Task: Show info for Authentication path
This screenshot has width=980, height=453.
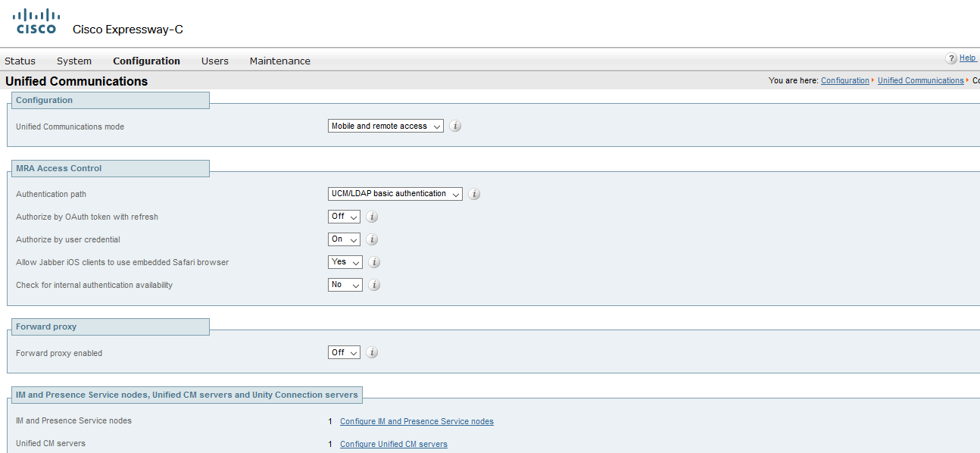Action: (x=474, y=194)
